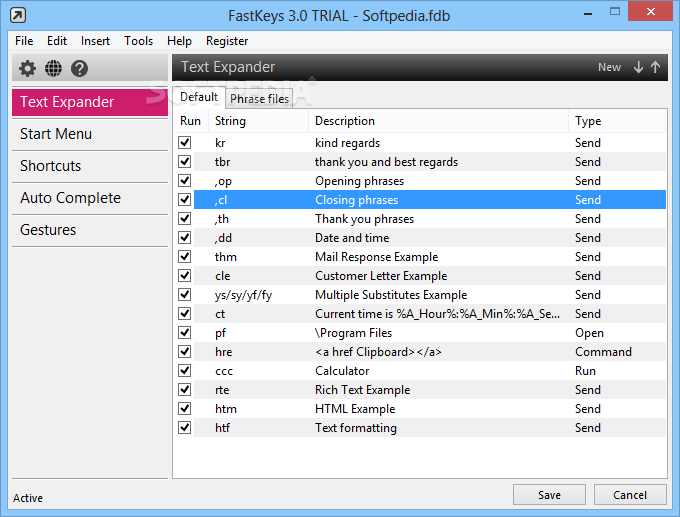
Task: Move entry up with up arrow
Action: click(x=655, y=67)
